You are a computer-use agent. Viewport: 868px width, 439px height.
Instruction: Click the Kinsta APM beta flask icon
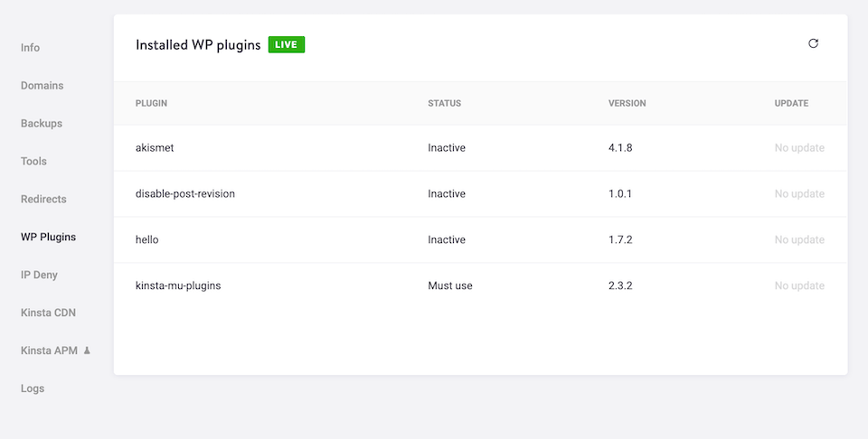88,350
